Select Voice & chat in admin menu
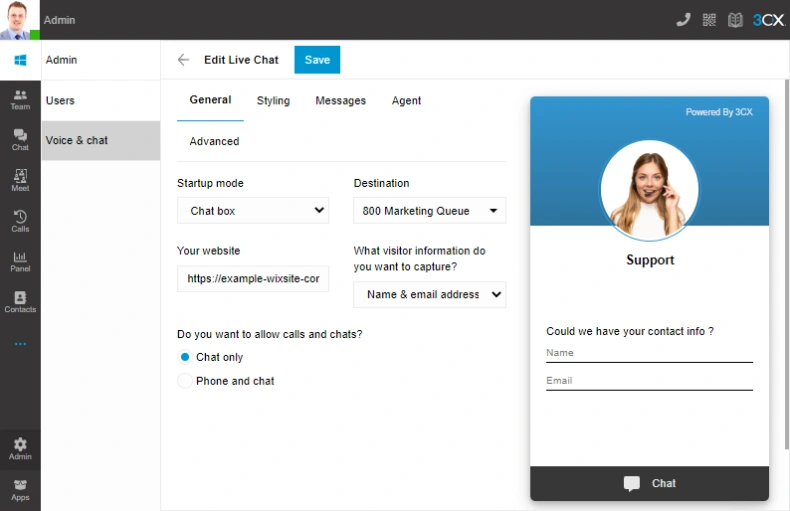Screen dimensions: 790x511 coord(101,140)
